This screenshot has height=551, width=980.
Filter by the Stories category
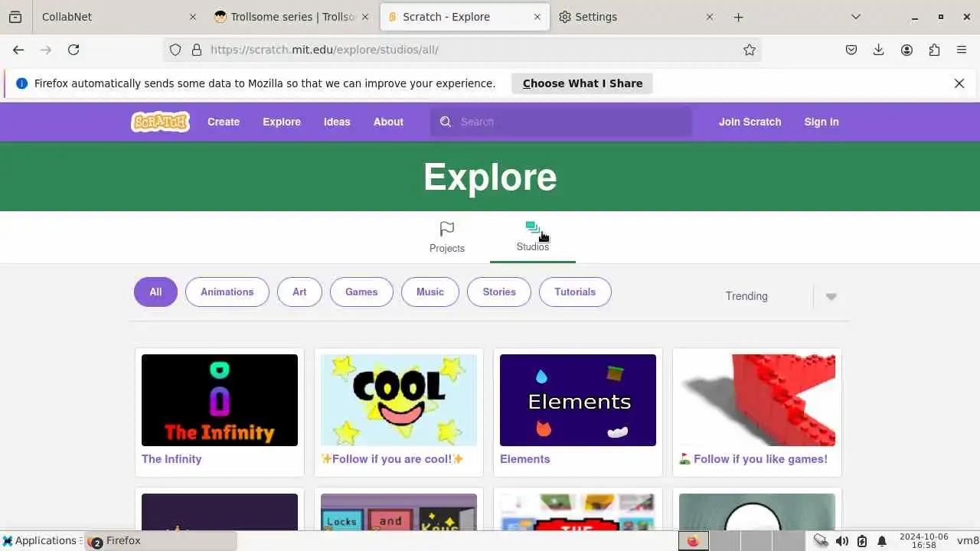[x=499, y=292]
